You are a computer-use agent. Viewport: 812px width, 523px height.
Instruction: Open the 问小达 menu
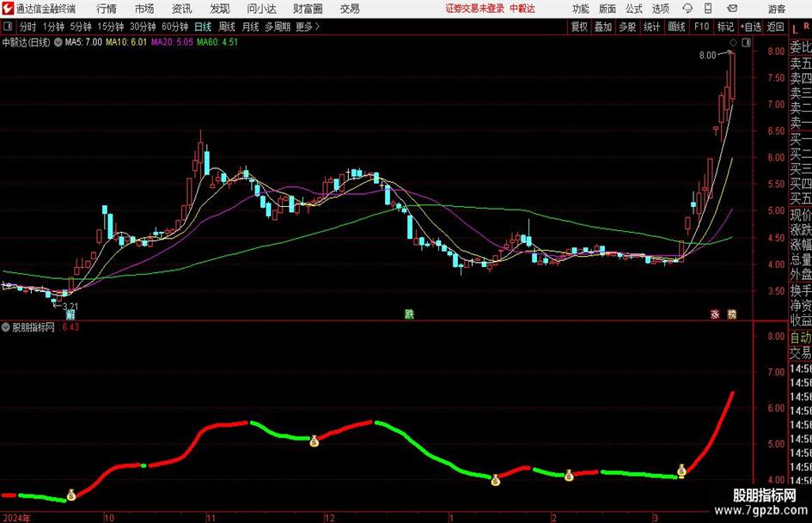click(x=261, y=9)
